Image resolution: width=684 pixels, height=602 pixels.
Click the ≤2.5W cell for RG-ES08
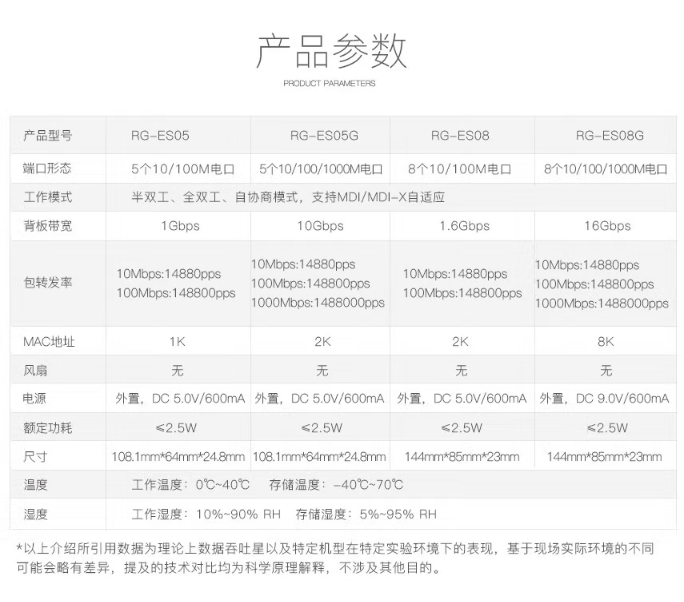(x=462, y=428)
